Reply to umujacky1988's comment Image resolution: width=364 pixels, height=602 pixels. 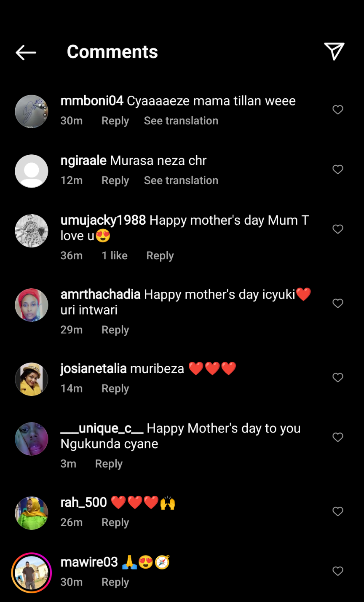click(x=160, y=255)
